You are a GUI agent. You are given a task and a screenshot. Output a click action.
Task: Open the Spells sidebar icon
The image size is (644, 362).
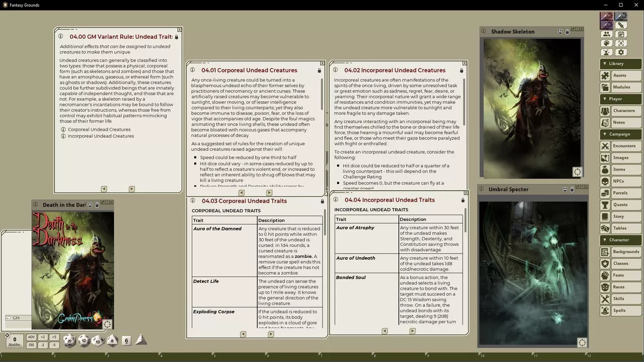(x=605, y=310)
